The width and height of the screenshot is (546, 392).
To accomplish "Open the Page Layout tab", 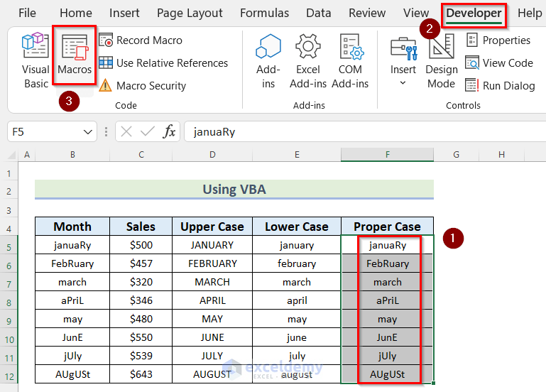I will tap(190, 13).
